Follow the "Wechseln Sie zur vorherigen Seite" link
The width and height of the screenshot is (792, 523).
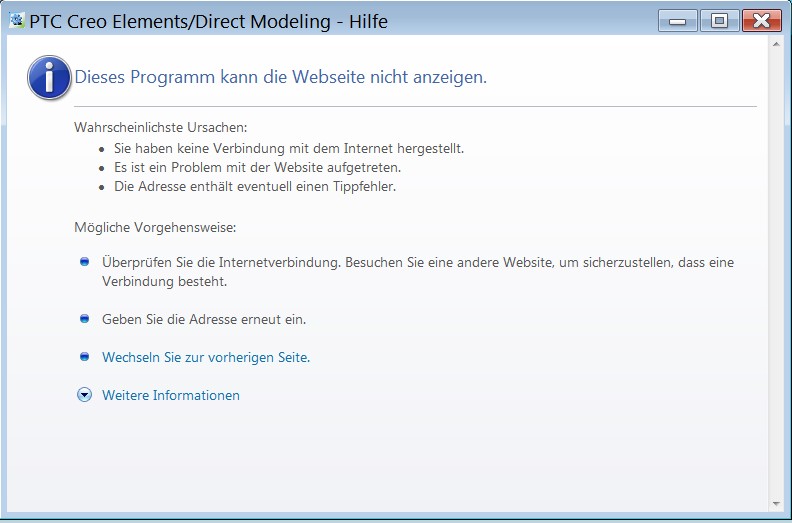point(206,357)
